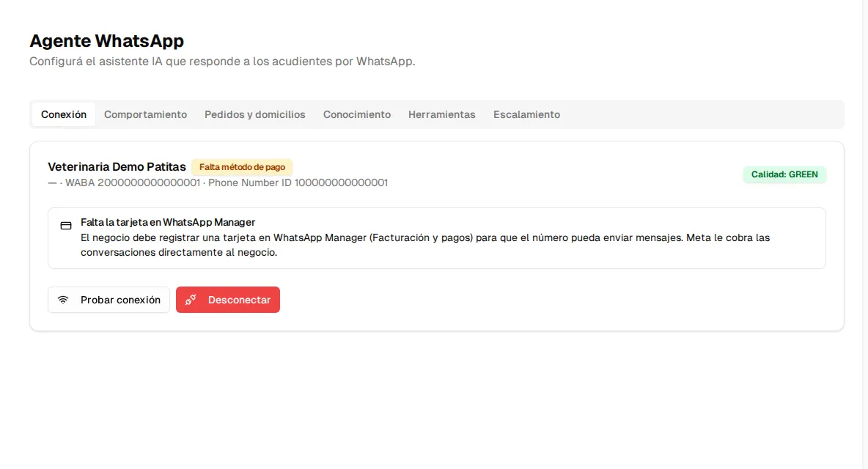The height and width of the screenshot is (469, 868).
Task: Go to the Herramientas tab
Action: pyautogui.click(x=442, y=114)
